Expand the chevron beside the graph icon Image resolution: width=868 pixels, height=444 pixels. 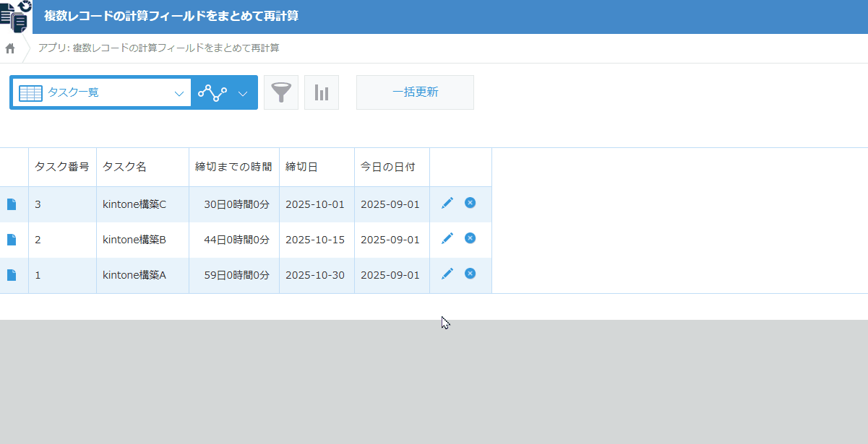243,93
